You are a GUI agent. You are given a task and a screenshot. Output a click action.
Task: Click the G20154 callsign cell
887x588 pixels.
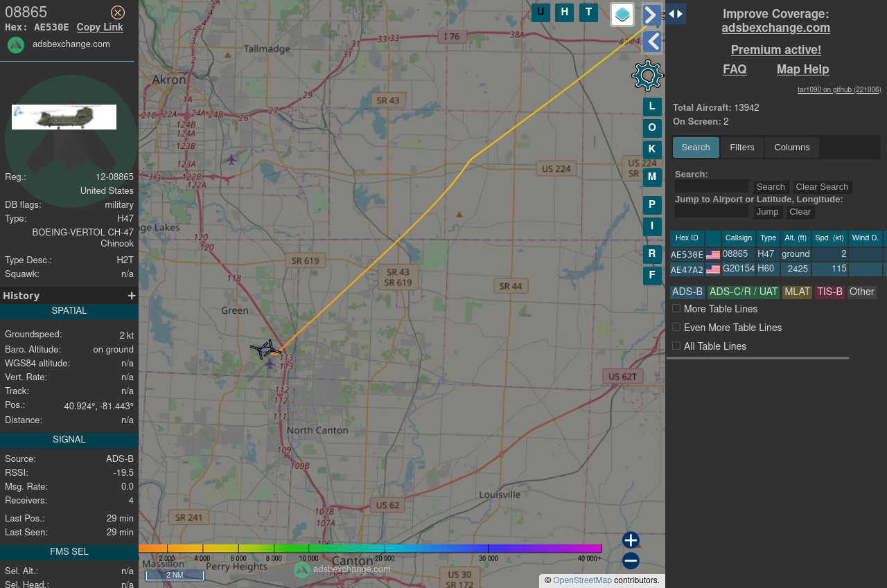click(x=739, y=269)
